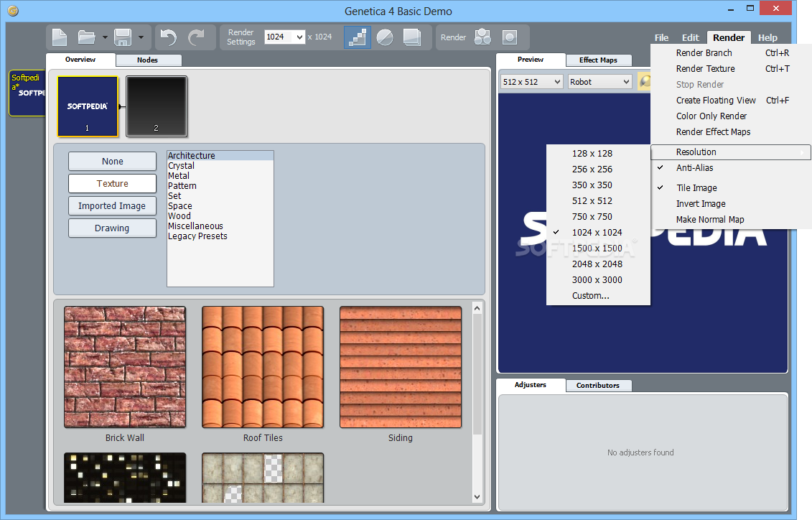Select checked 1024 x 1024 resolution
The height and width of the screenshot is (520, 812).
coord(597,233)
